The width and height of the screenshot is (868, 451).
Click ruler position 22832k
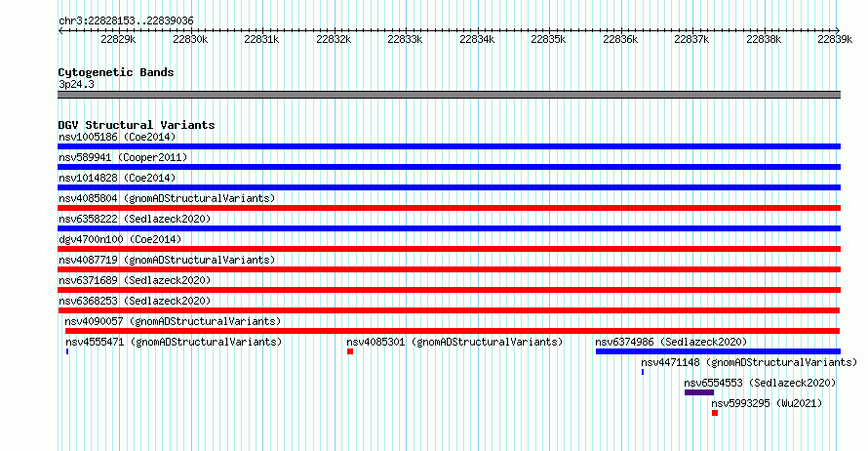click(x=334, y=39)
